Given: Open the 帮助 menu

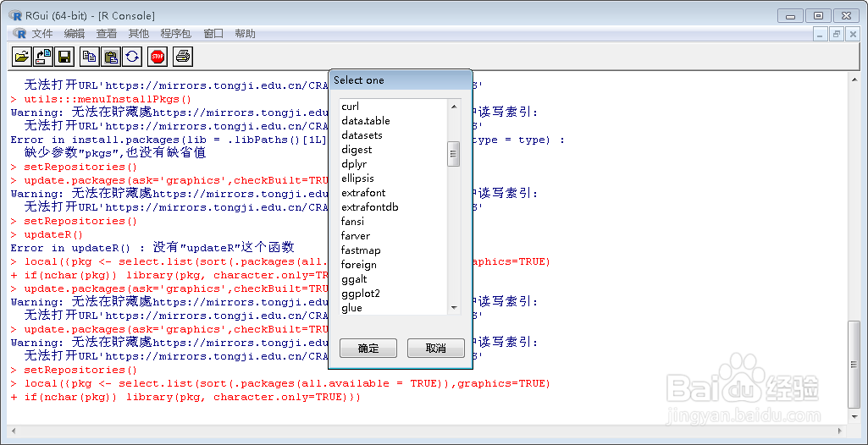Looking at the screenshot, I should point(246,34).
